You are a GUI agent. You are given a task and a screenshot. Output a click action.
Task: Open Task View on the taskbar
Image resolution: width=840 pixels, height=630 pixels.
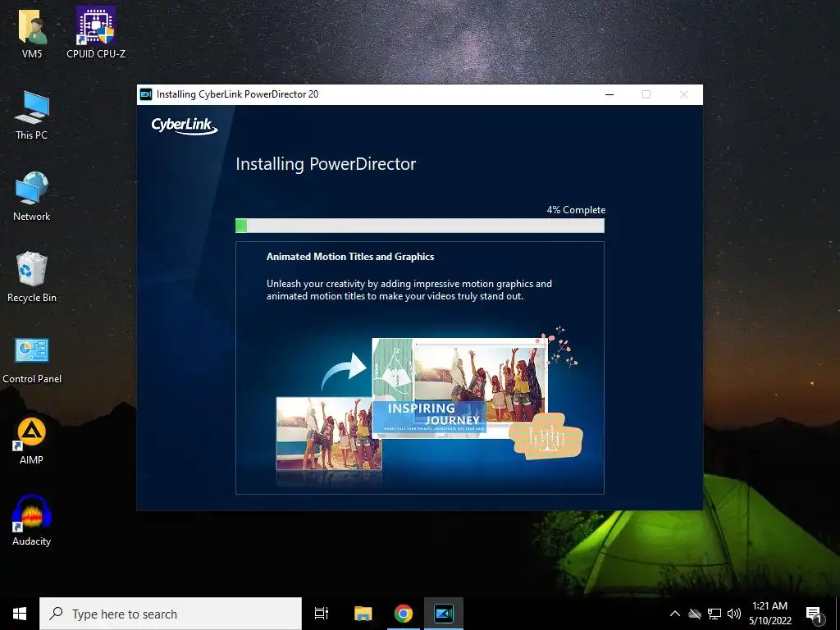[322, 614]
